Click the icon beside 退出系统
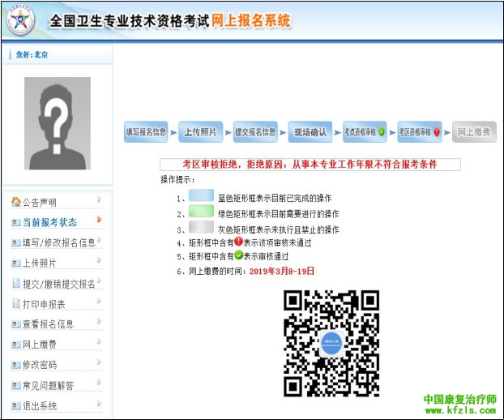Viewport: 504px width, 420px height. [x=16, y=405]
